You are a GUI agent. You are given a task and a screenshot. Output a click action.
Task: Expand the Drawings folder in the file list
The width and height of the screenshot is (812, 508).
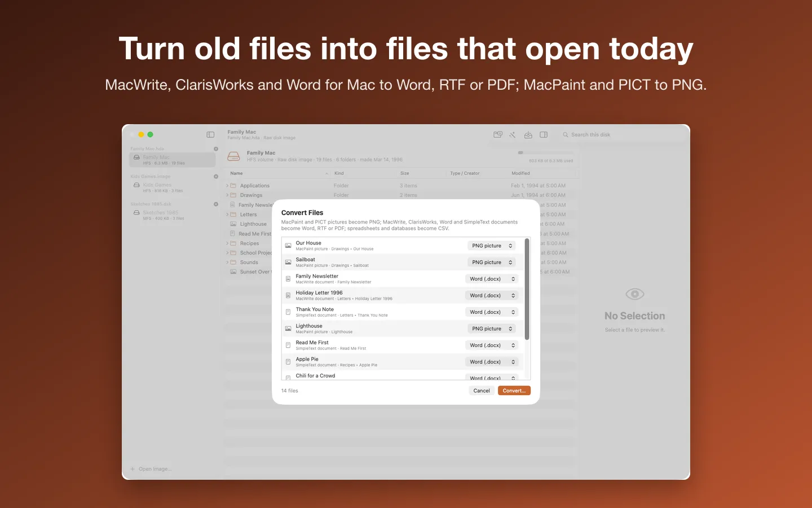point(227,195)
